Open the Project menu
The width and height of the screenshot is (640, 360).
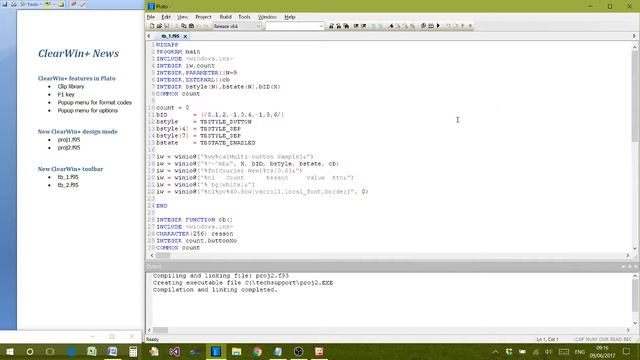click(203, 17)
